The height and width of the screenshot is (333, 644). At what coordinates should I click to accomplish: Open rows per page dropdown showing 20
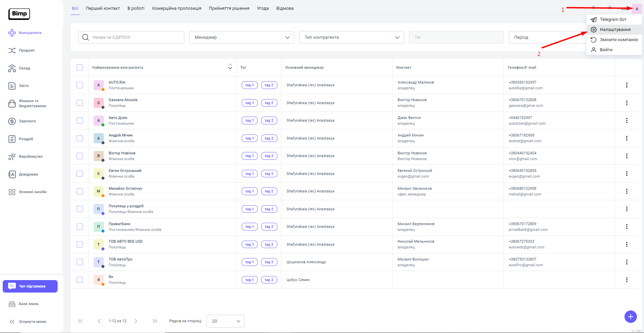(225, 321)
